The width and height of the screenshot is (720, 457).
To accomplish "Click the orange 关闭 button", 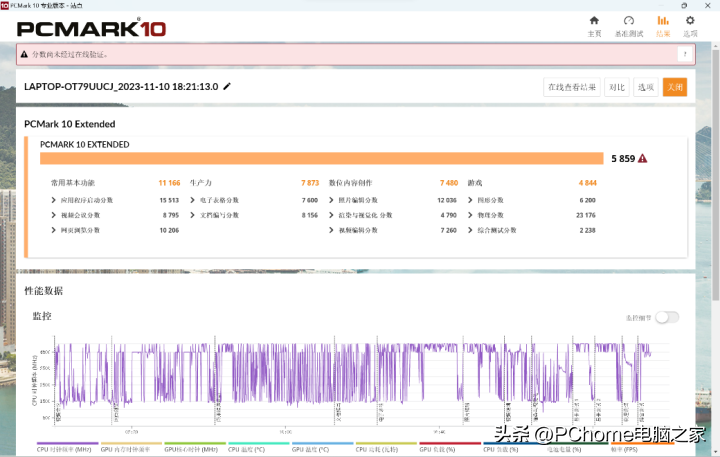I will point(675,87).
